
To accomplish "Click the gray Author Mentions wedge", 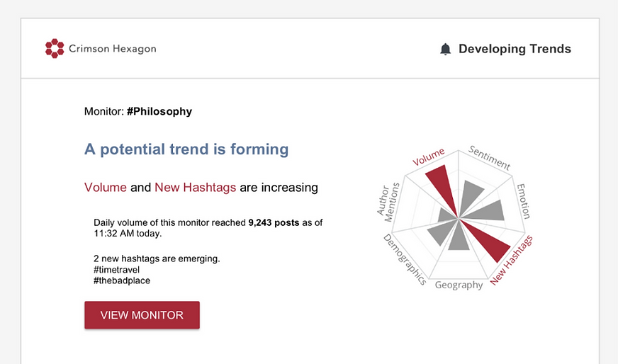I will 447,215.
